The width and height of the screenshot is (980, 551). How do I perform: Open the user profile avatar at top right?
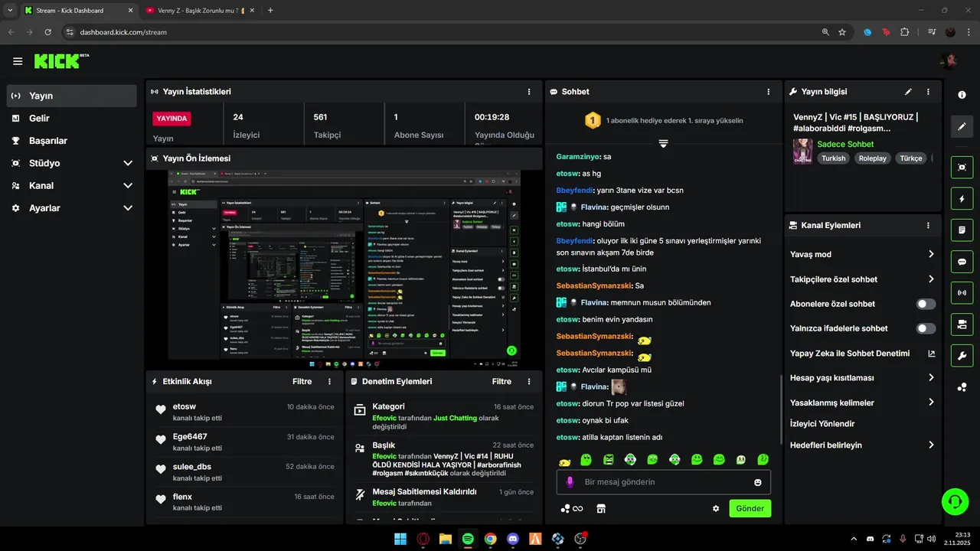(x=949, y=61)
